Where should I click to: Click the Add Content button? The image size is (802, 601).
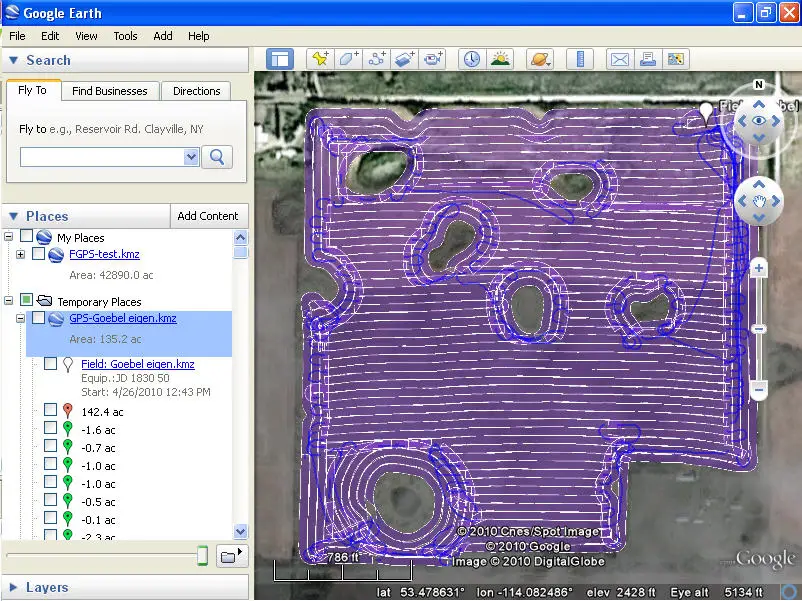(208, 216)
